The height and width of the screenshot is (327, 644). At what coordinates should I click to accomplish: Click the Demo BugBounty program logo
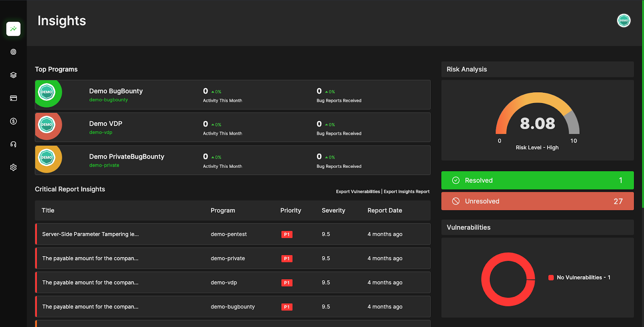(x=47, y=93)
